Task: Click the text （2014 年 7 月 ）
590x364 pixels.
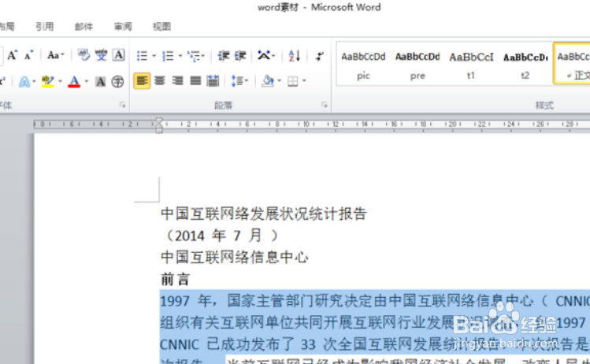Action: 222,236
